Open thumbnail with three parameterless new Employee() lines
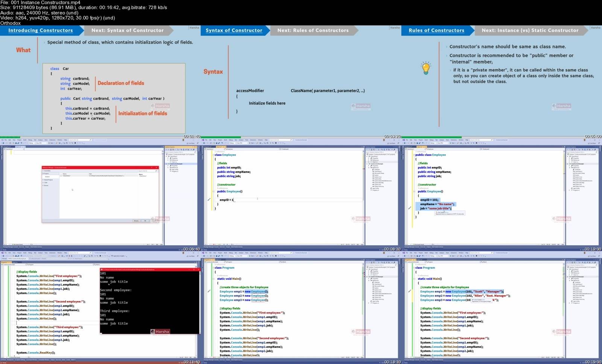This screenshot has height=364, width=602. pyautogui.click(x=301, y=308)
